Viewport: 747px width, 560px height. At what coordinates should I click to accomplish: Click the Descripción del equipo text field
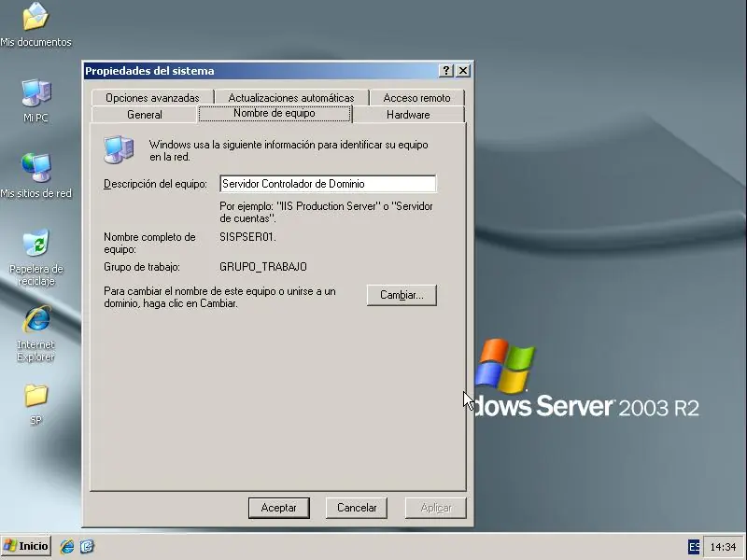click(x=328, y=184)
